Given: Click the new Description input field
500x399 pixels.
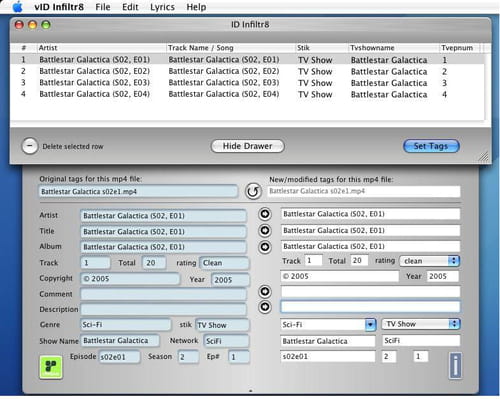Looking at the screenshot, I should 370,307.
